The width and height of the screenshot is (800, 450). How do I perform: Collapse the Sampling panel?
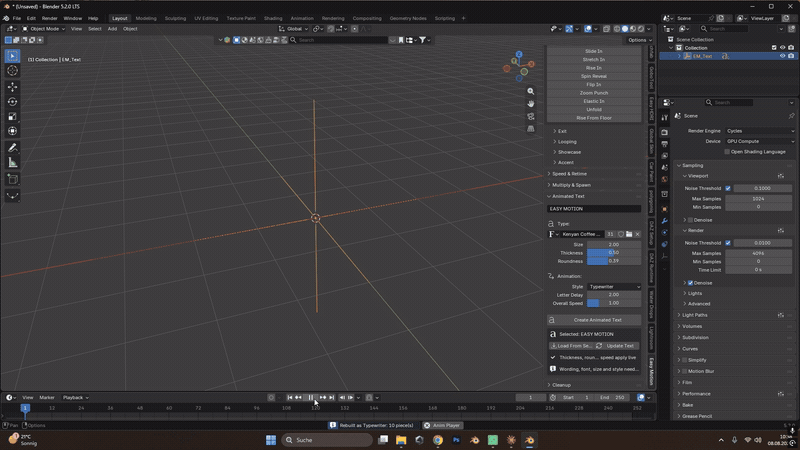tap(692, 166)
